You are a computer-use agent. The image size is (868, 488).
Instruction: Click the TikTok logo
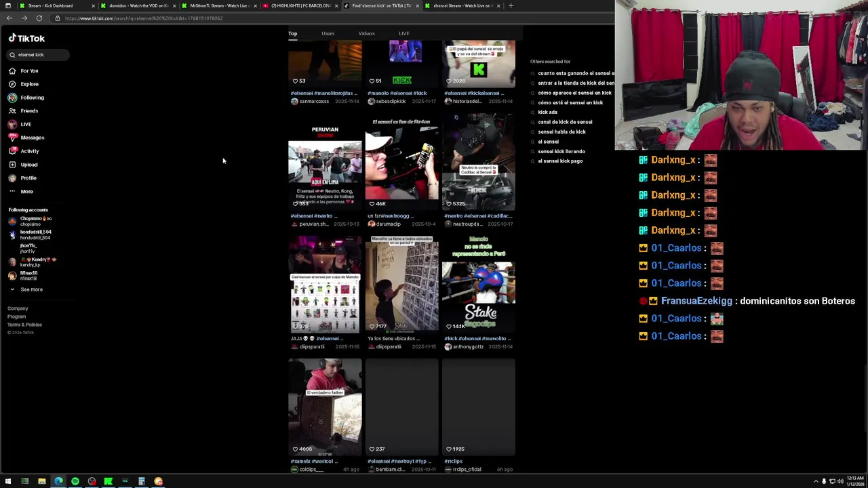(26, 39)
